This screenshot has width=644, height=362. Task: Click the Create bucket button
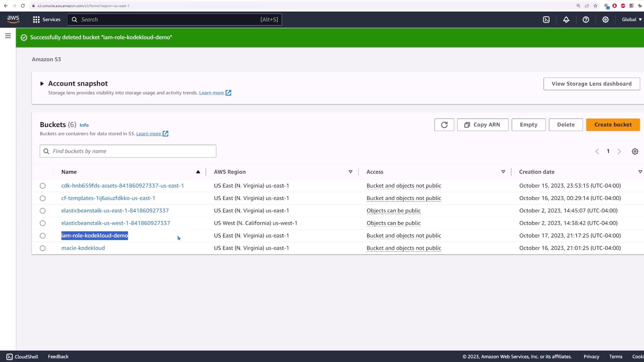tap(612, 125)
